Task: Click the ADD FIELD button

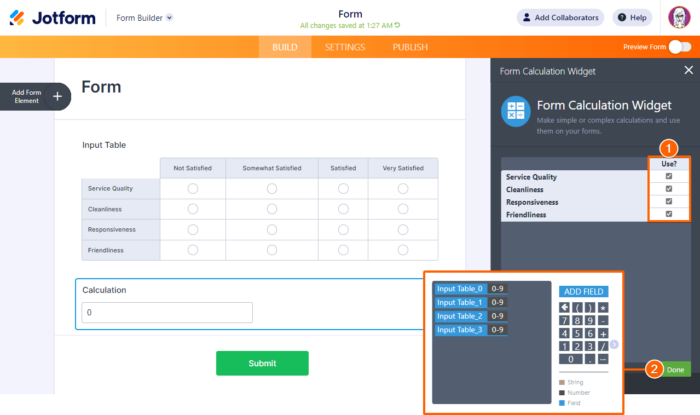Action: pyautogui.click(x=583, y=291)
